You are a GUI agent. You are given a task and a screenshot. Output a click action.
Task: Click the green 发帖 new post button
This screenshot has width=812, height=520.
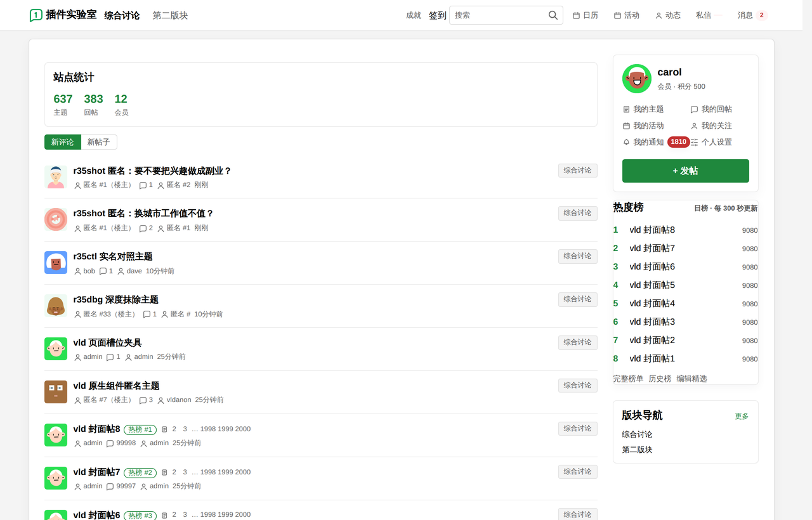click(686, 171)
